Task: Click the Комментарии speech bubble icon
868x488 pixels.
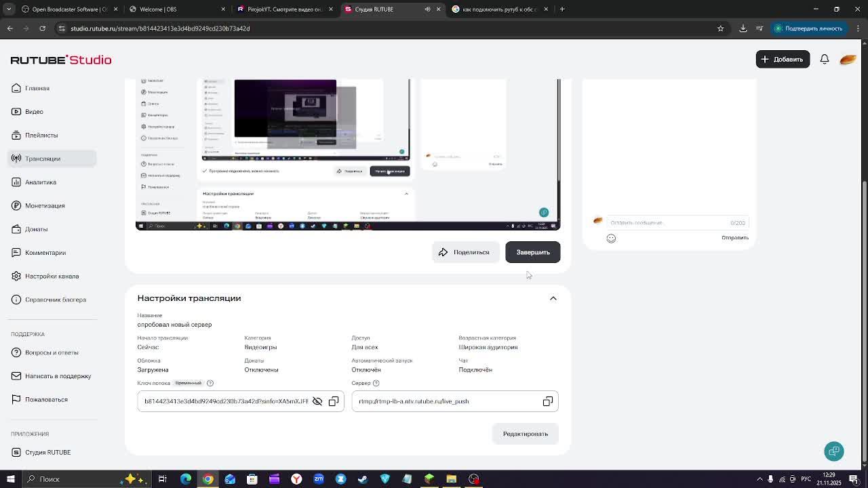Action: (x=16, y=253)
